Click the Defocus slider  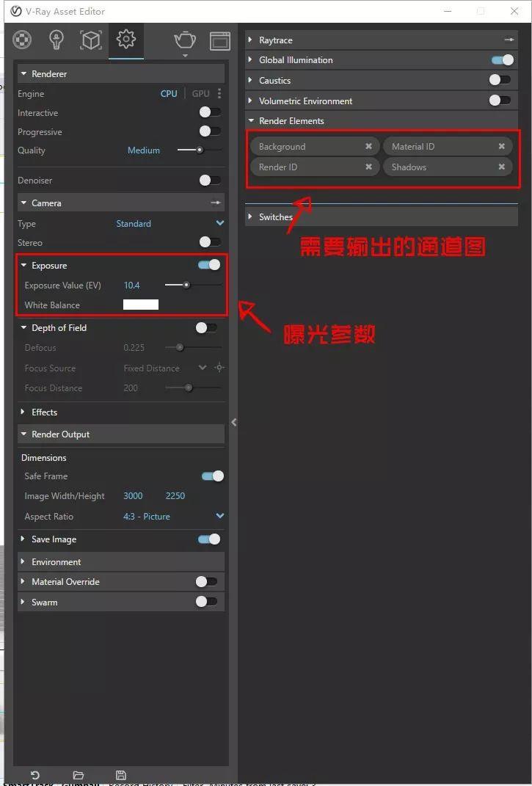tap(193, 347)
